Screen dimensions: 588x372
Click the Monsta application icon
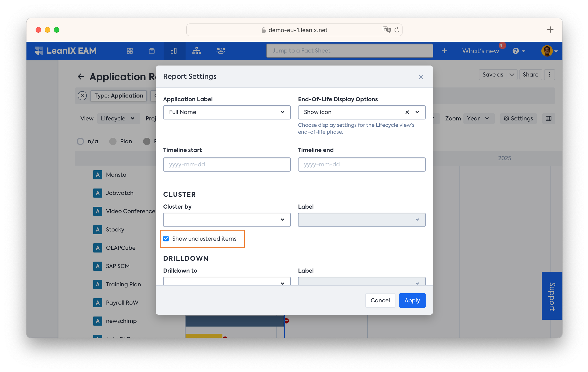tap(98, 175)
